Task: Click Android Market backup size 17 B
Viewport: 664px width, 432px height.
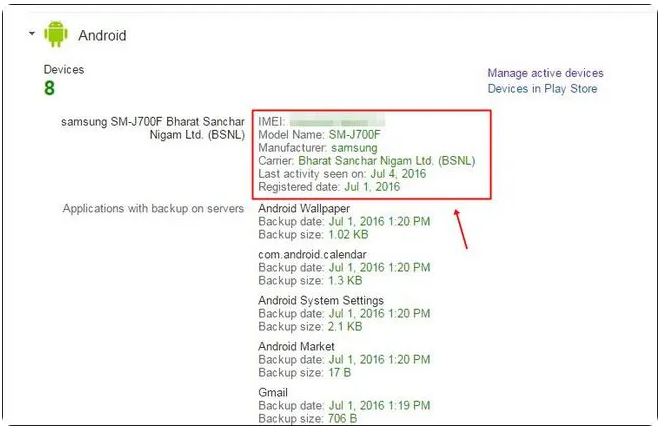Action: pyautogui.click(x=340, y=373)
